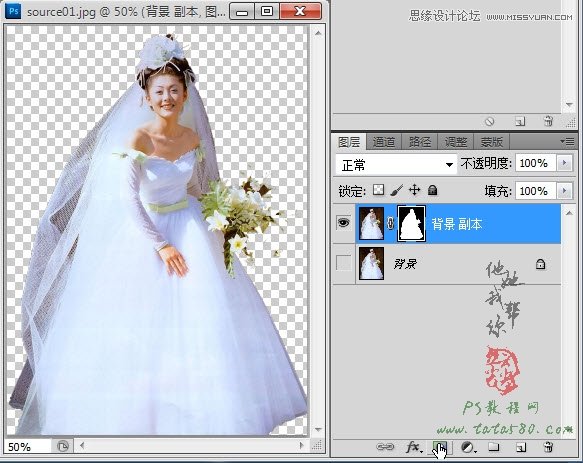Lock transparent pixels icon
583x463 pixels.
(x=378, y=190)
